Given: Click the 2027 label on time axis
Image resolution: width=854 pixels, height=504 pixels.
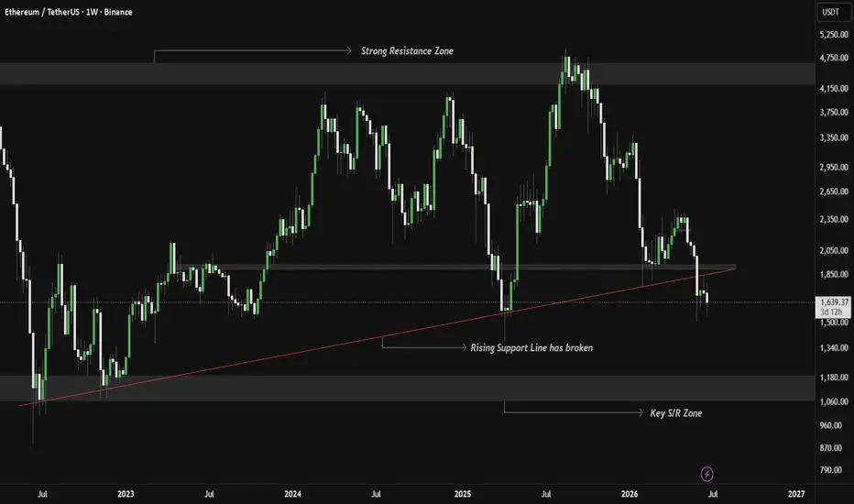Looking at the screenshot, I should [796, 494].
